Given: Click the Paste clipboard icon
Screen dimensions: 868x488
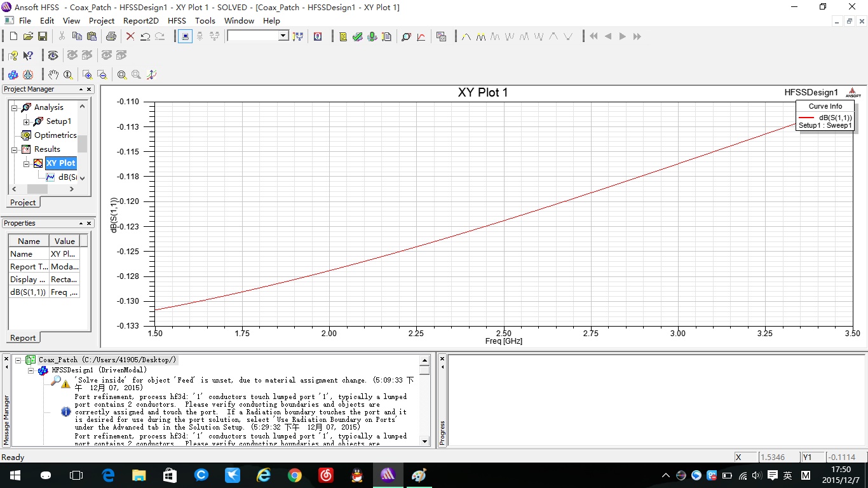Looking at the screenshot, I should click(x=92, y=37).
